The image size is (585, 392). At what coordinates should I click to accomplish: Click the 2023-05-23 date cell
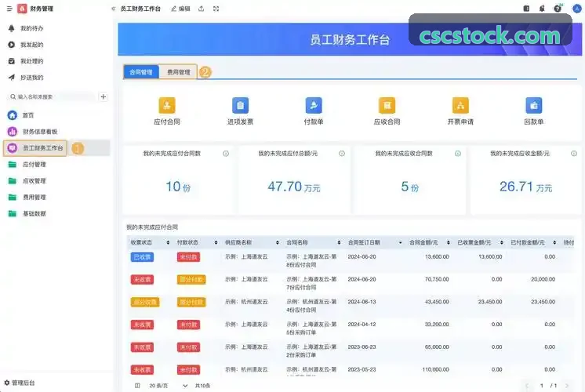[x=362, y=369]
